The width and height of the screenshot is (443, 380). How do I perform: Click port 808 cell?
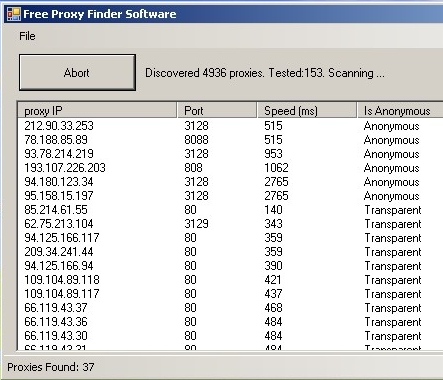[193, 168]
